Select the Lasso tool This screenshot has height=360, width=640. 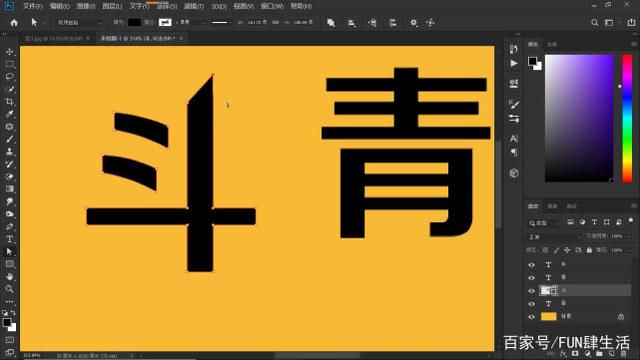click(9, 77)
